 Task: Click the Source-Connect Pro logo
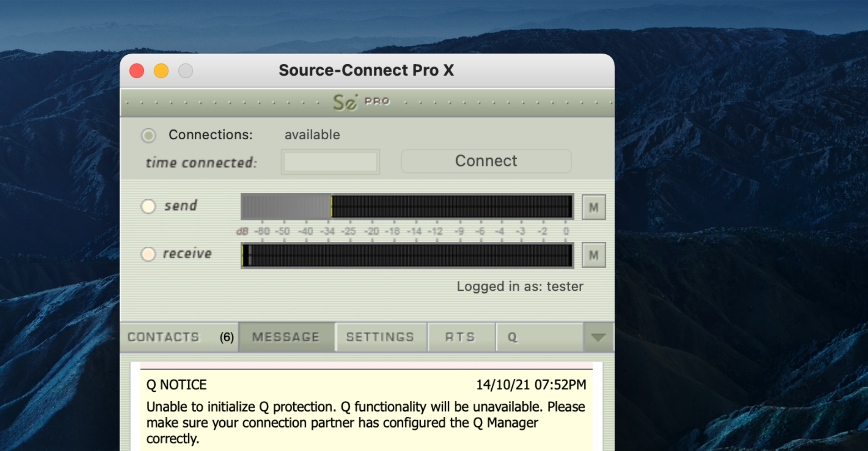click(x=361, y=102)
